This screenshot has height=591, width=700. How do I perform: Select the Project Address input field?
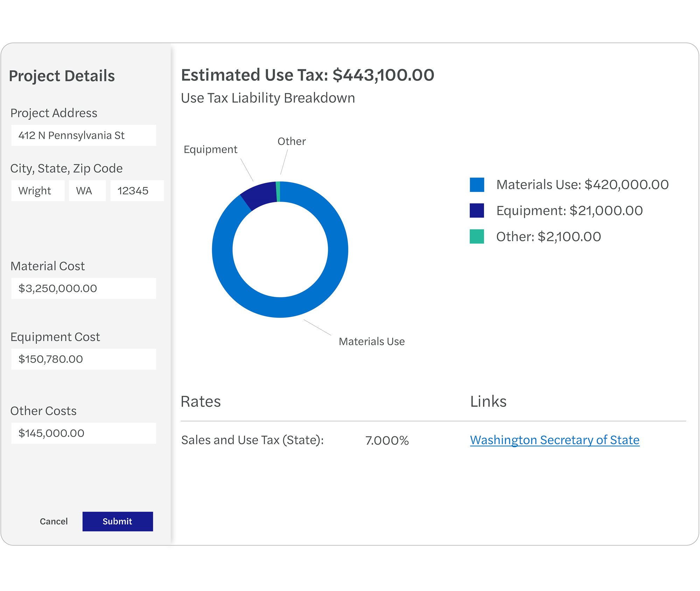click(83, 135)
